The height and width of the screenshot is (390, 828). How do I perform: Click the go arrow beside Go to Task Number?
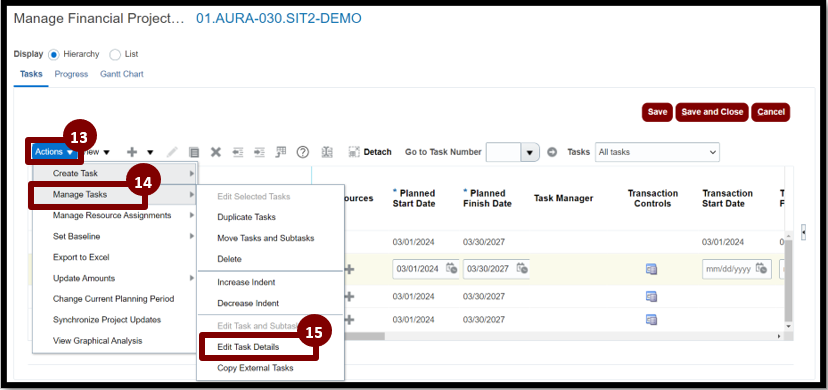[x=552, y=152]
